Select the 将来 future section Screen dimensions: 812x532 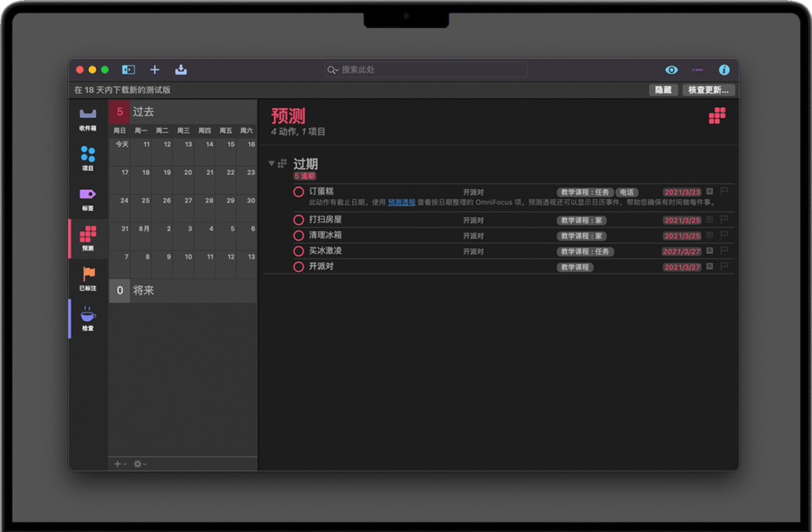tap(183, 291)
